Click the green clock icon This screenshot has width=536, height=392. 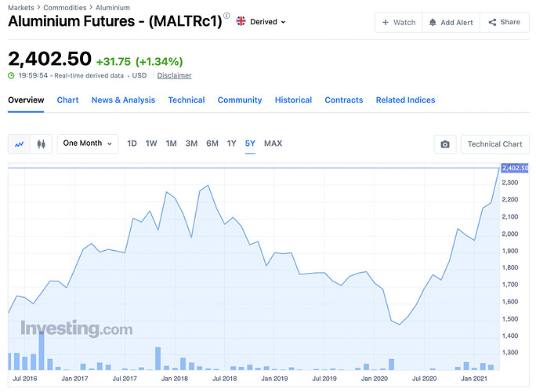11,75
